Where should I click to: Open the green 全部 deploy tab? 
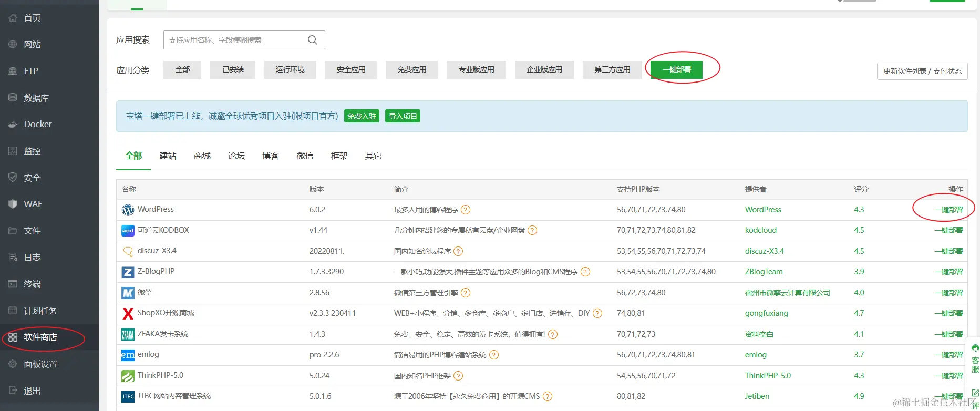point(133,156)
